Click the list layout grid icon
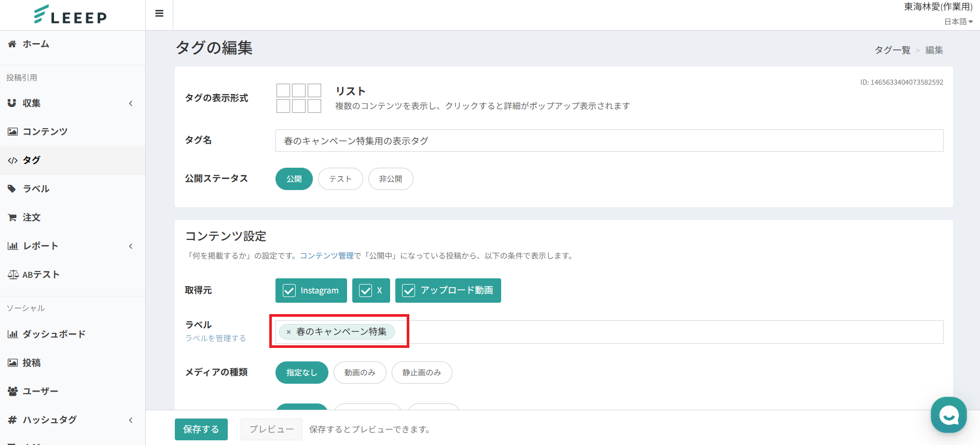The image size is (980, 445). (x=299, y=98)
